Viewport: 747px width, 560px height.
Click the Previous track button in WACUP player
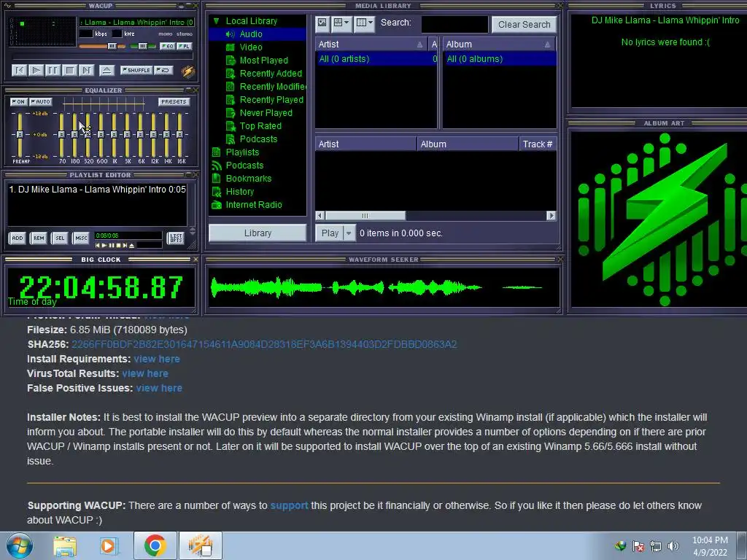click(x=19, y=71)
